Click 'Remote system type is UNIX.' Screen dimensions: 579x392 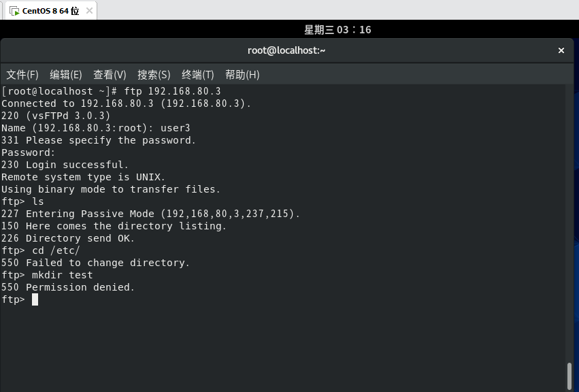(84, 176)
